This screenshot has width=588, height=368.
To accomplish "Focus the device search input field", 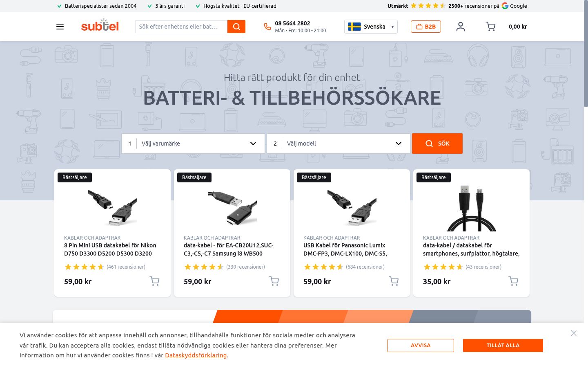I will point(181,27).
